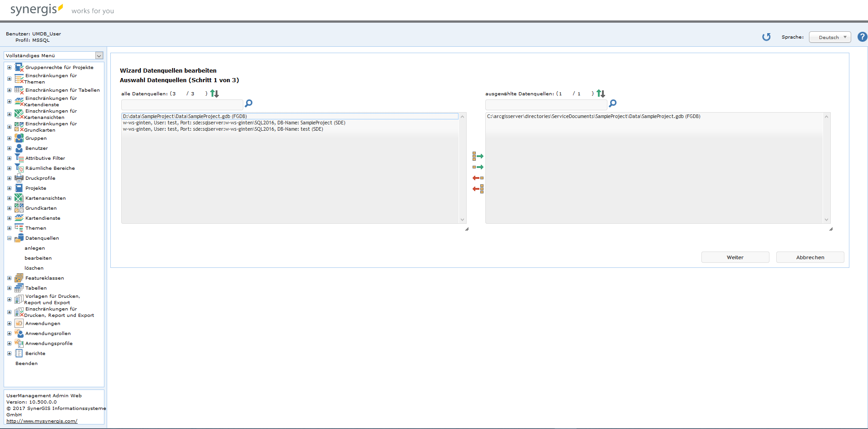Image resolution: width=868 pixels, height=429 pixels.
Task: Select the löschen item under Datenquellen
Action: click(x=34, y=268)
